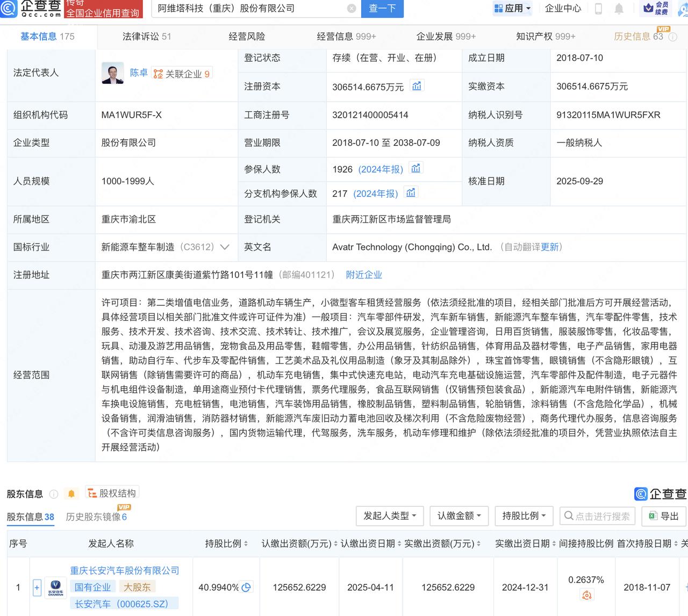
Task: Open the 应用 dropdown menu
Action: pyautogui.click(x=512, y=9)
